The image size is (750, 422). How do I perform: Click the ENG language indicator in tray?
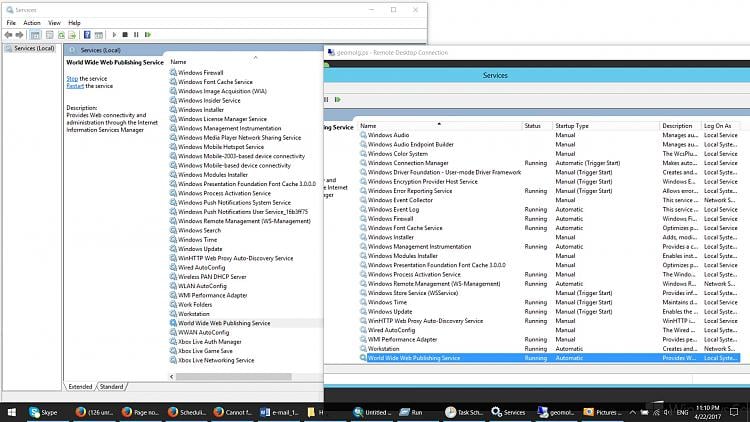click(x=682, y=412)
